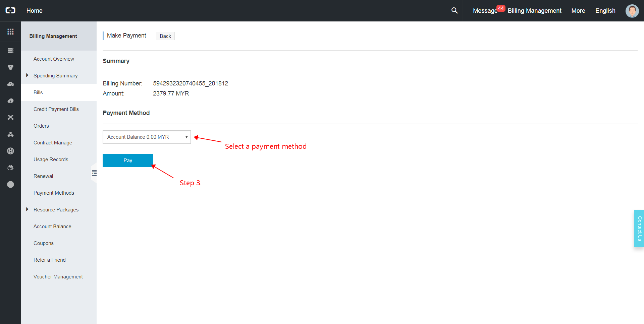Open Message in top bar
The width and height of the screenshot is (644, 324).
click(485, 11)
